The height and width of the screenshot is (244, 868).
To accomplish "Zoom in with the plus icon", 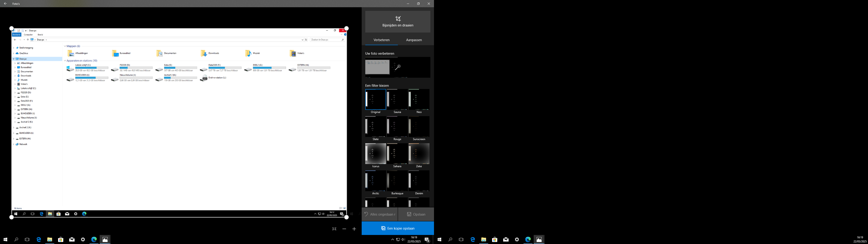I will pos(354,229).
